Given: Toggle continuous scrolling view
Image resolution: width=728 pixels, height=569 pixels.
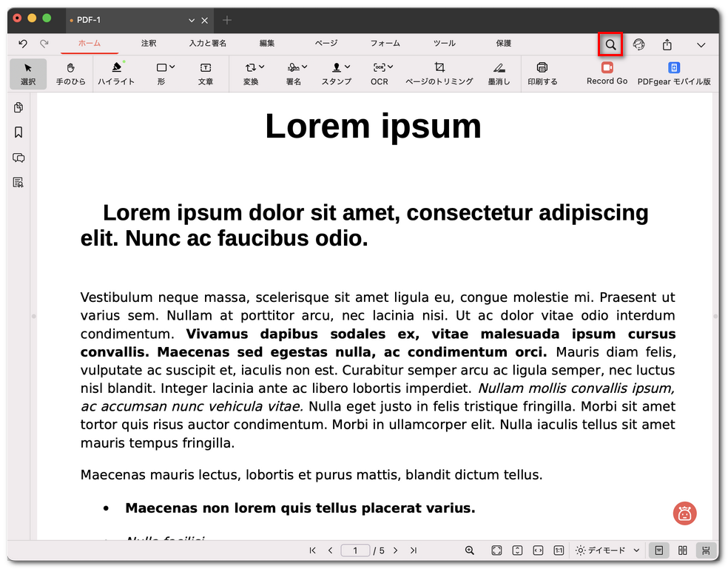Looking at the screenshot, I should point(706,551).
